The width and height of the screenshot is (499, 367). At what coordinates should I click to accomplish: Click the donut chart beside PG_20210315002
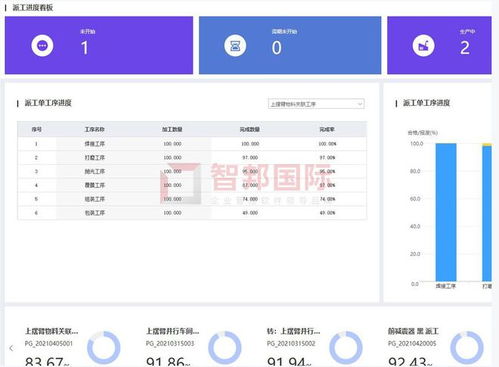pyautogui.click(x=346, y=347)
